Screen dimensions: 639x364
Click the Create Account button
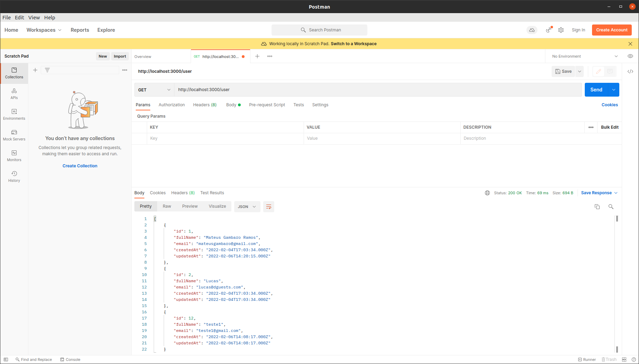pyautogui.click(x=612, y=30)
